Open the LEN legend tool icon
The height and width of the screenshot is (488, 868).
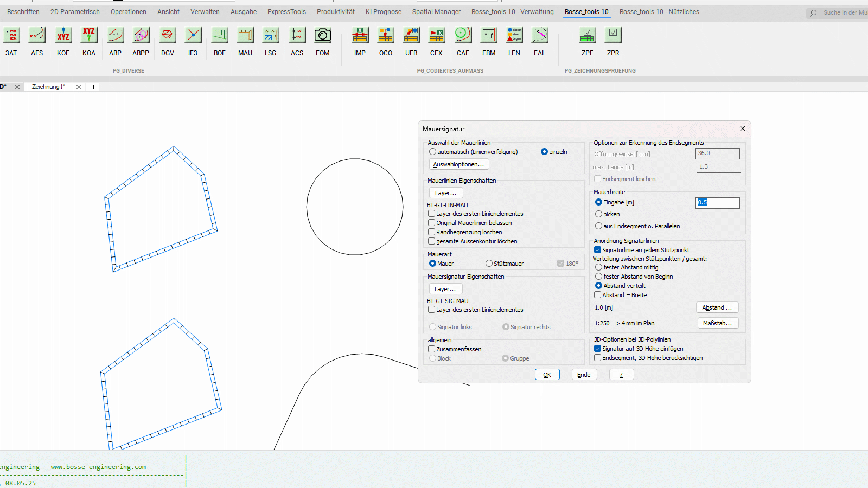pyautogui.click(x=514, y=36)
